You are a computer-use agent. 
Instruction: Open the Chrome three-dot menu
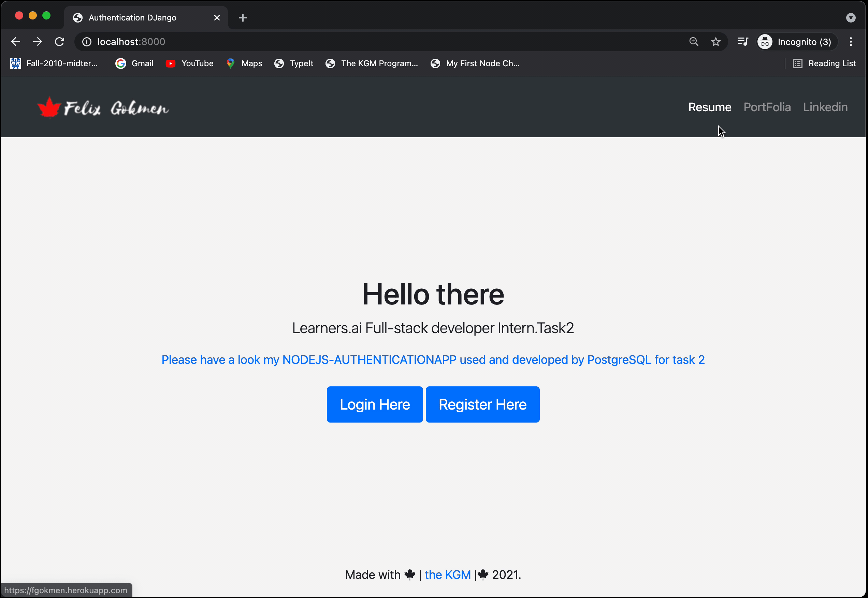[x=851, y=42]
